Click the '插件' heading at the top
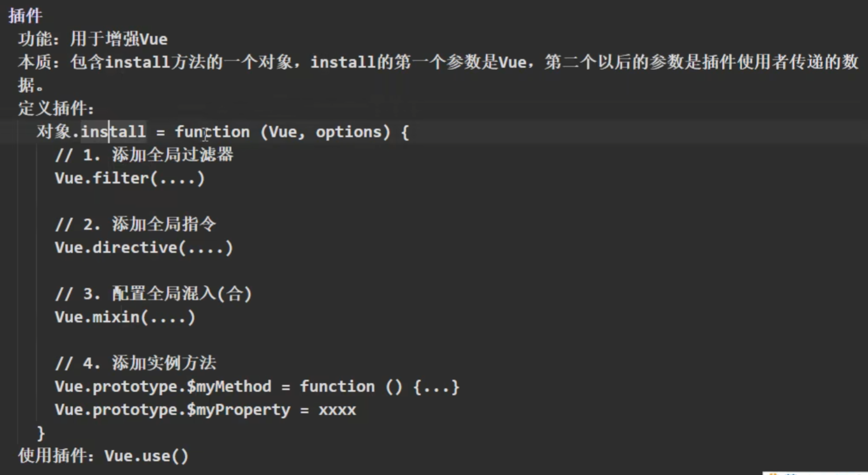868x475 pixels. coord(25,16)
